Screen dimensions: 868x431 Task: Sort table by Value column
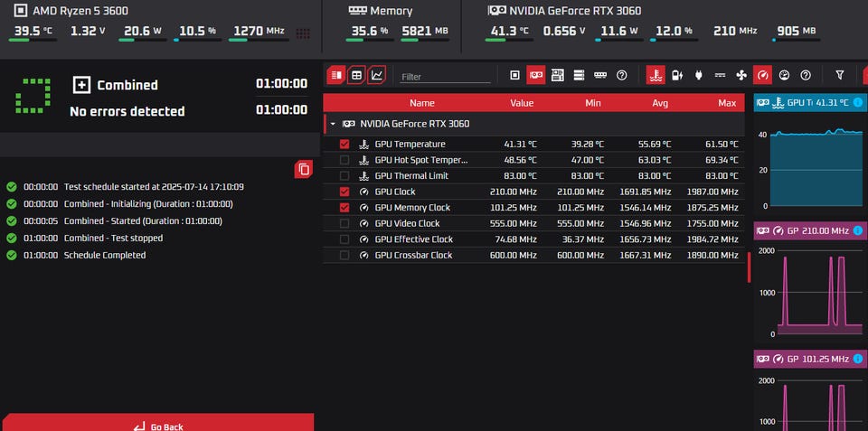coord(522,103)
